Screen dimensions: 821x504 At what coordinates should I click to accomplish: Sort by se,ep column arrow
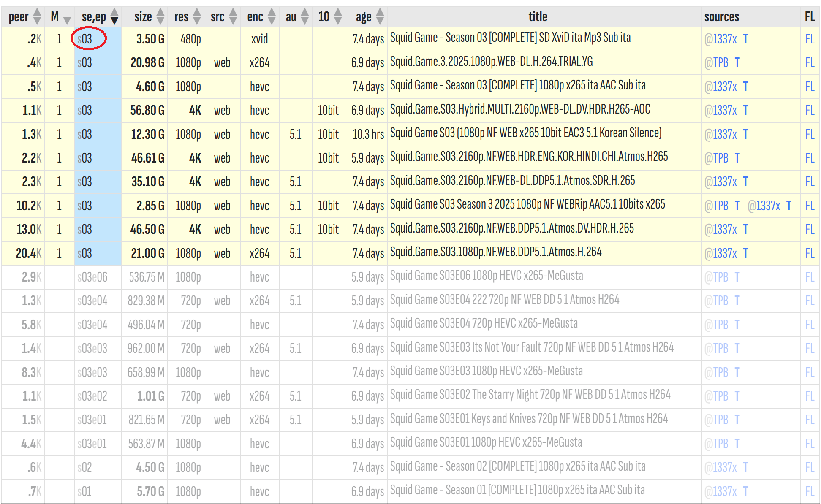114,17
